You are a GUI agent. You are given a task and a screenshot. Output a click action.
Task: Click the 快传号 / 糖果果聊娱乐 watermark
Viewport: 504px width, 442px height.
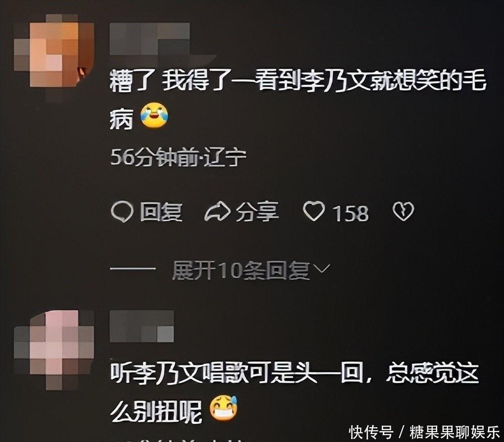(x=424, y=433)
